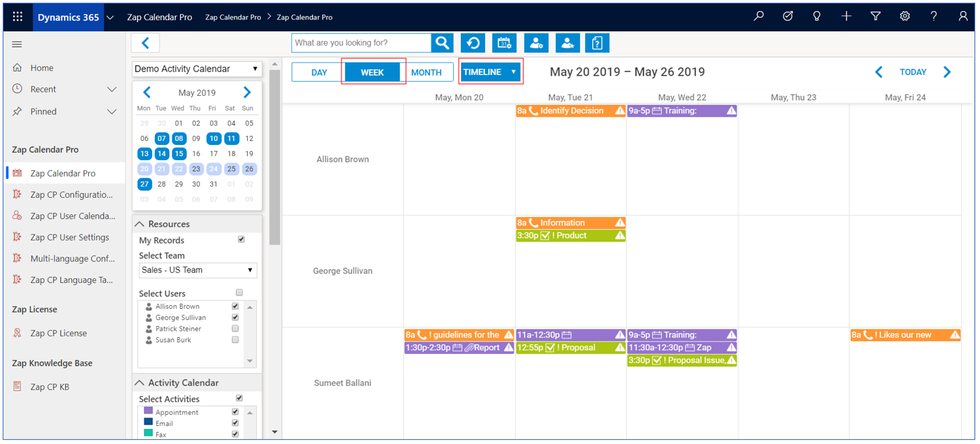980x444 pixels.
Task: Switch to DAY view
Action: coord(319,72)
